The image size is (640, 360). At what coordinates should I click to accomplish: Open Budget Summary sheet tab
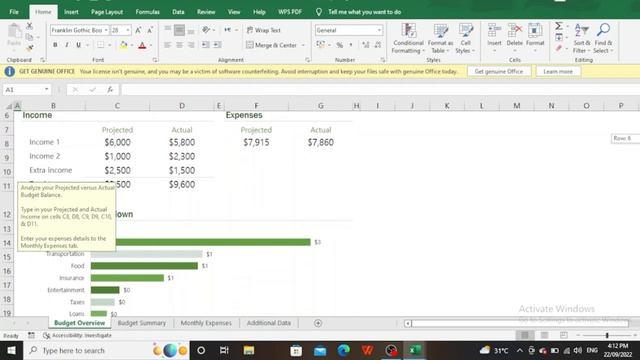click(142, 323)
